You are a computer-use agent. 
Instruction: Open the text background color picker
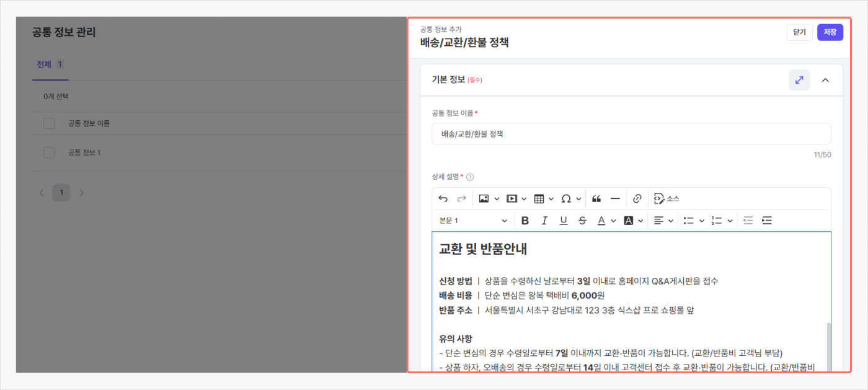click(634, 221)
